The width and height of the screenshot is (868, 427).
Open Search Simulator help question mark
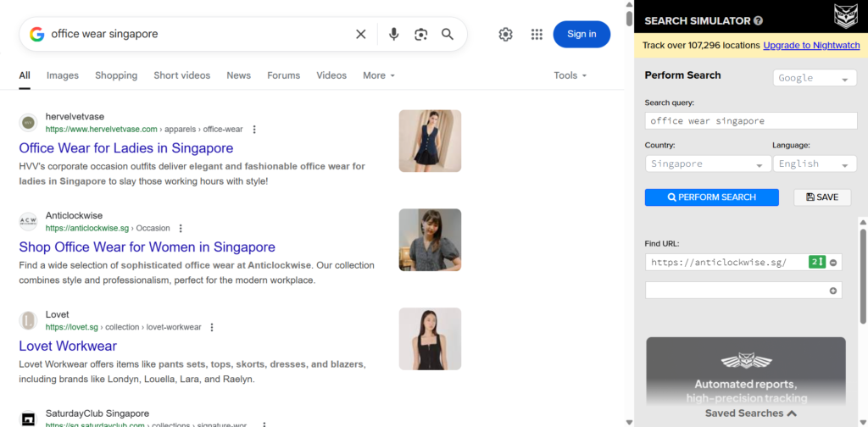[758, 20]
